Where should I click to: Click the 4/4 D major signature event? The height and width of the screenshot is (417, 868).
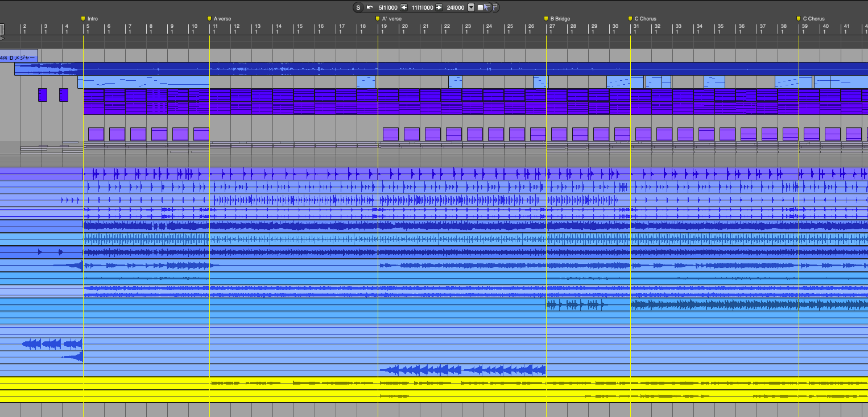[x=19, y=57]
